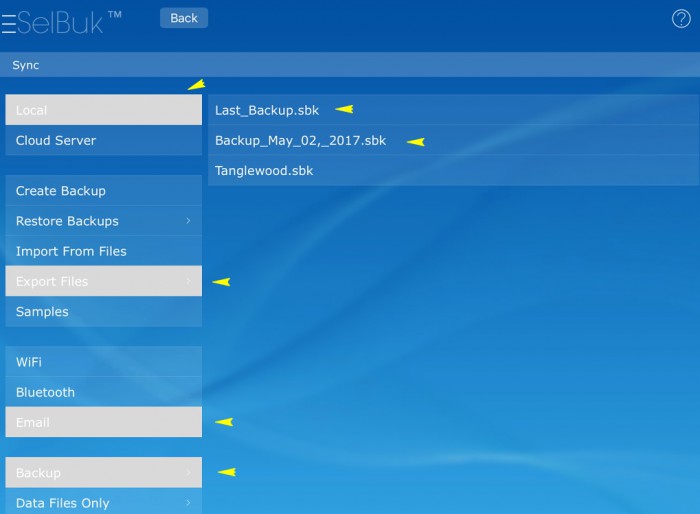Select Backup_May_02,_2017.sbk file
This screenshot has width=700, height=514.
click(x=300, y=141)
